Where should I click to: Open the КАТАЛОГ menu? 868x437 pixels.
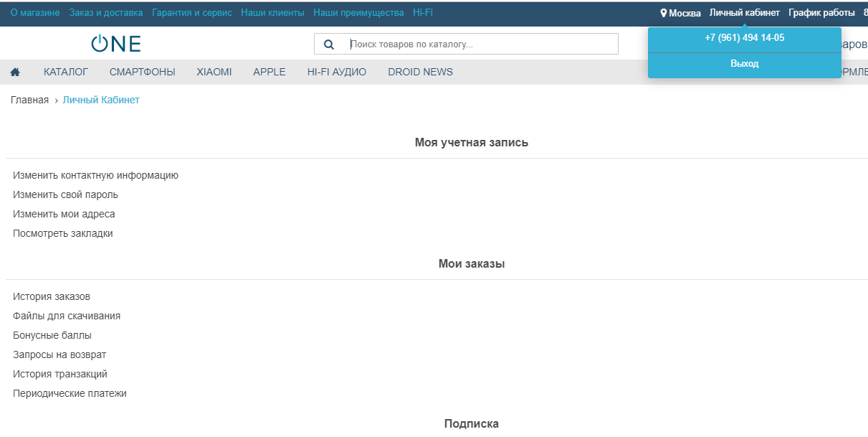(x=65, y=72)
